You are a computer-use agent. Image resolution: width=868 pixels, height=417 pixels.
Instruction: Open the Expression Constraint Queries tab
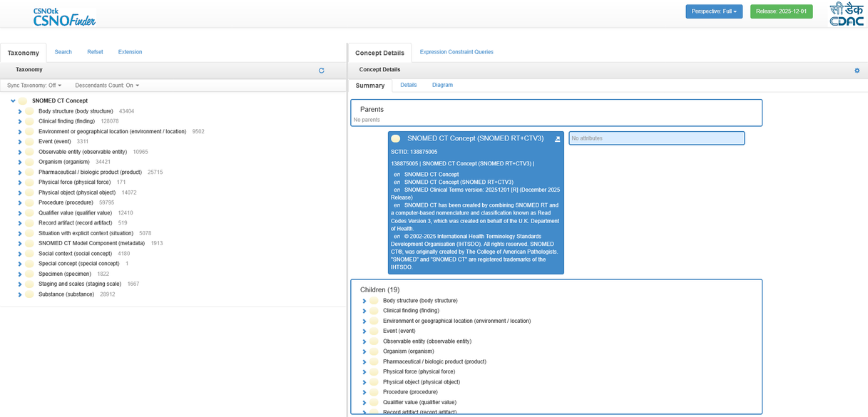(x=456, y=52)
